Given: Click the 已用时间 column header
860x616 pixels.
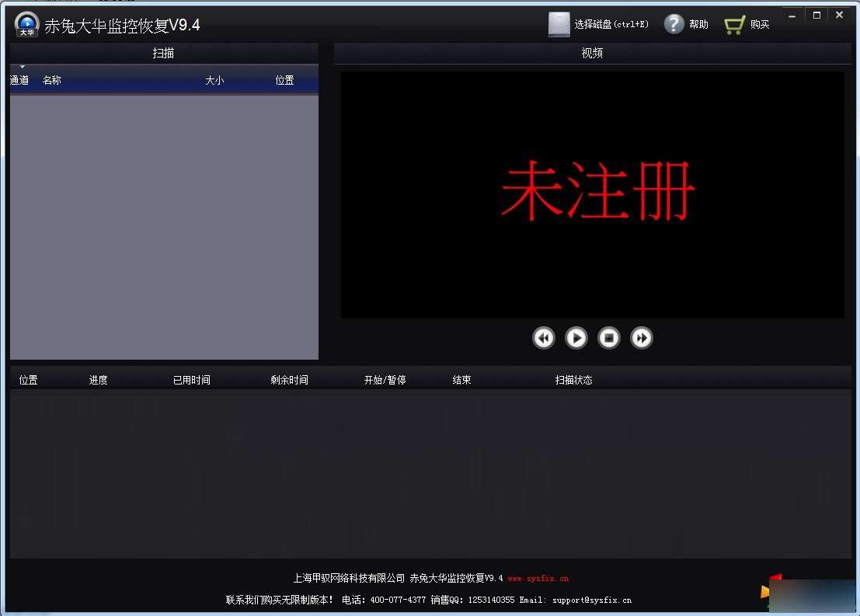Looking at the screenshot, I should (x=191, y=380).
